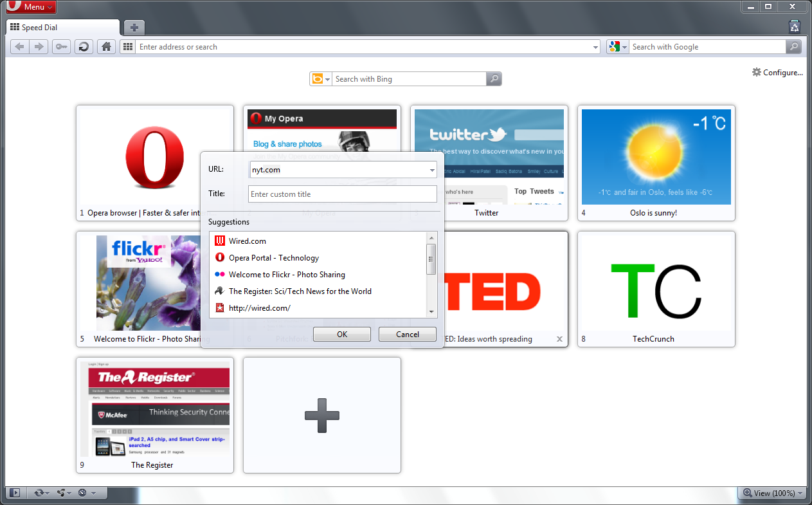Go forward with the Forward arrow
812x505 pixels.
pyautogui.click(x=39, y=47)
